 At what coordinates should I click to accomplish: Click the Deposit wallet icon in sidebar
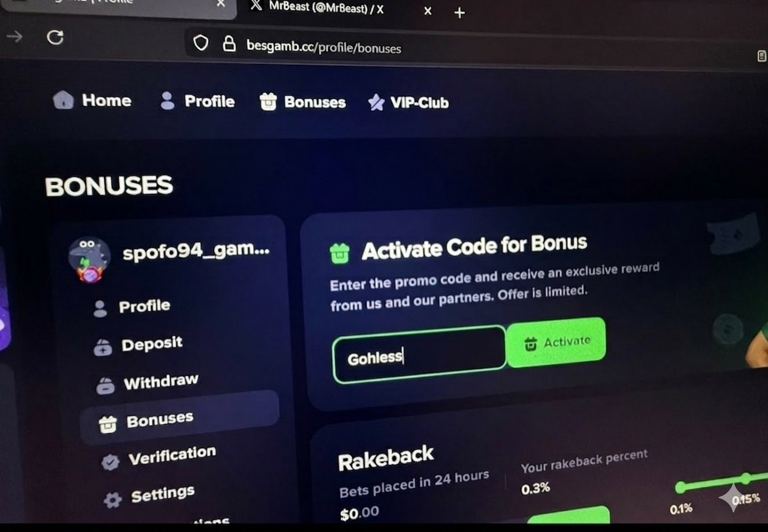pos(103,347)
